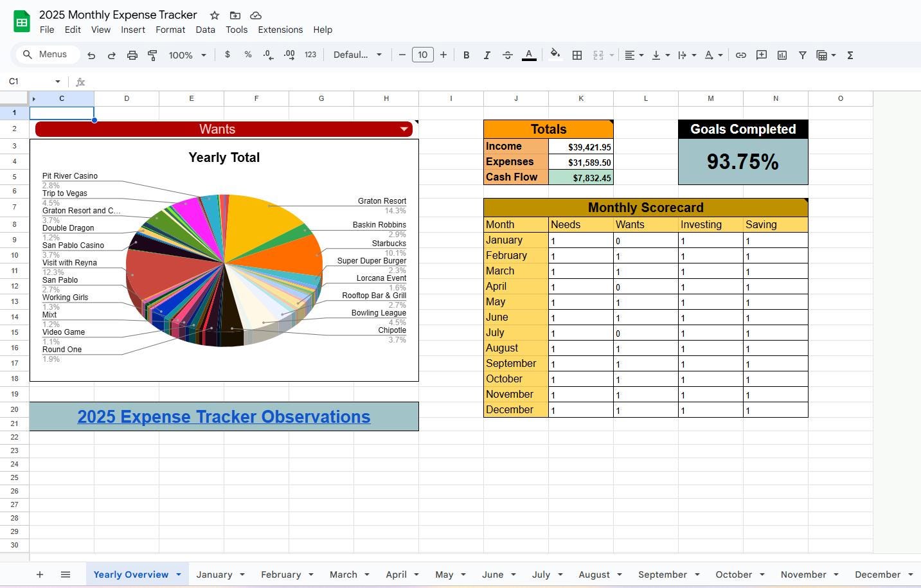Open the borders tool
The image size is (921, 588).
click(577, 55)
